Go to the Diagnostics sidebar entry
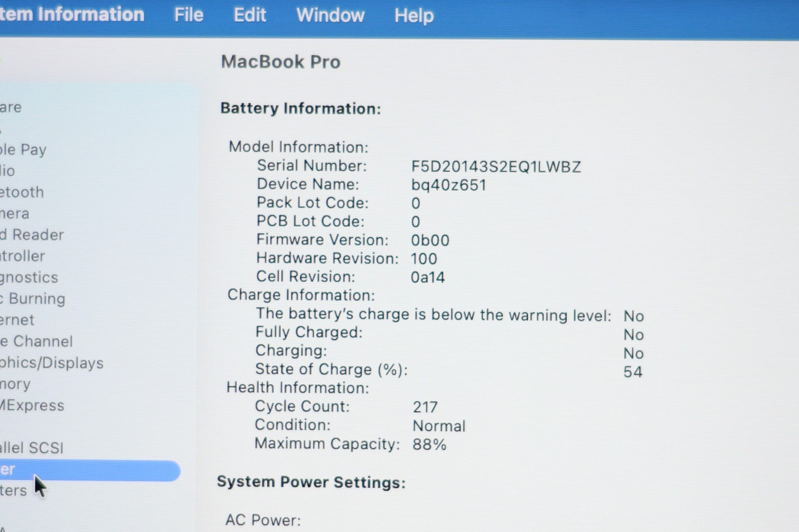 tap(29, 277)
